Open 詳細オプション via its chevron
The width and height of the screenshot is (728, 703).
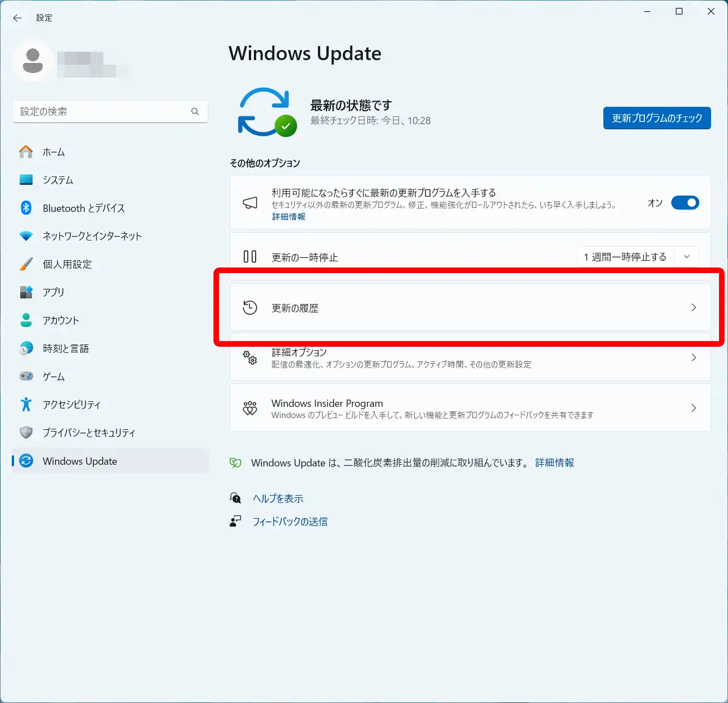pos(694,357)
